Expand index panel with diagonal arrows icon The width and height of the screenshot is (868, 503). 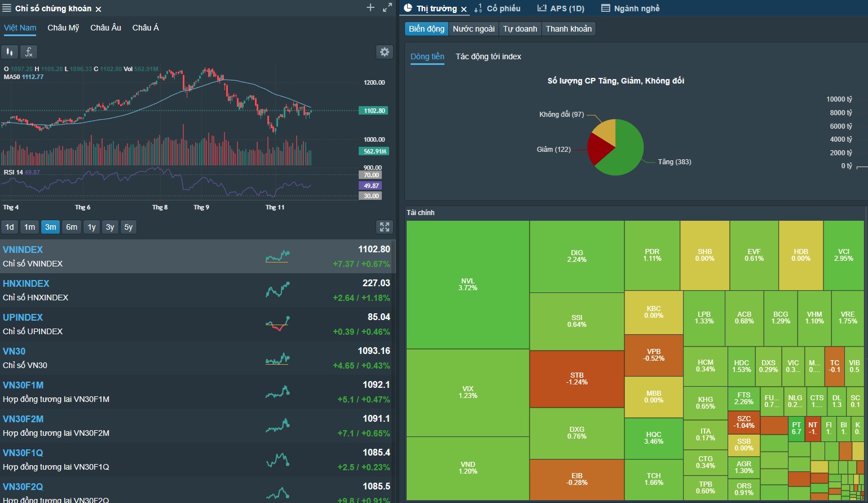(387, 8)
